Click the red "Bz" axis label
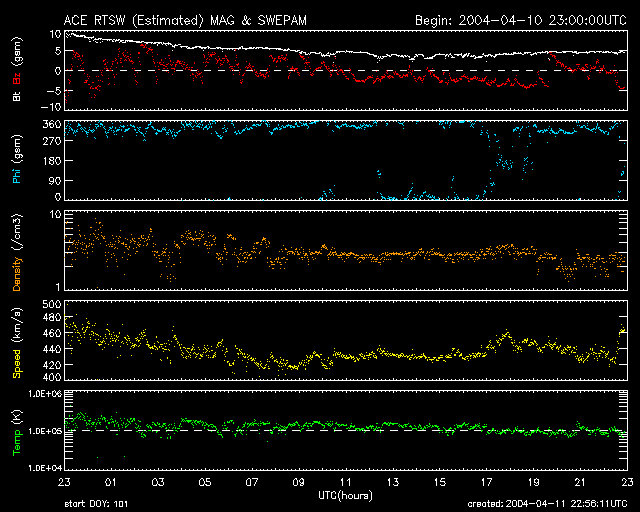This screenshot has height=512, width=640. pos(17,79)
